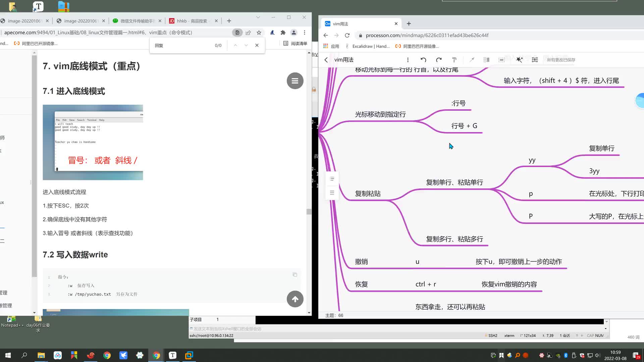
Task: Click the outline list icon on mindmap left edge
Action: tap(332, 179)
